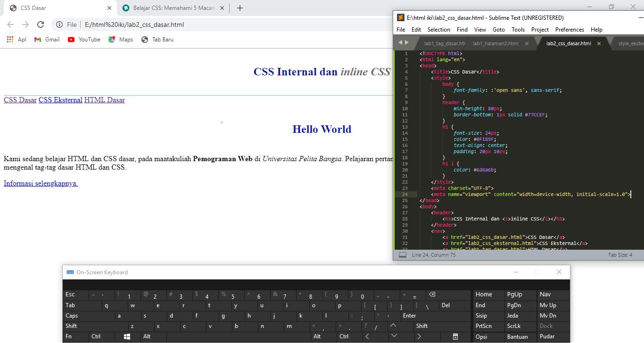Follow the Informasi selengkapnya link
The height and width of the screenshot is (343, 644).
(x=40, y=183)
